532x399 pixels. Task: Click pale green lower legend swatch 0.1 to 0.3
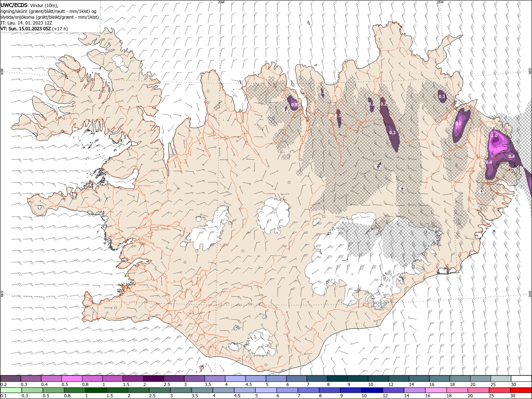pos(11,390)
